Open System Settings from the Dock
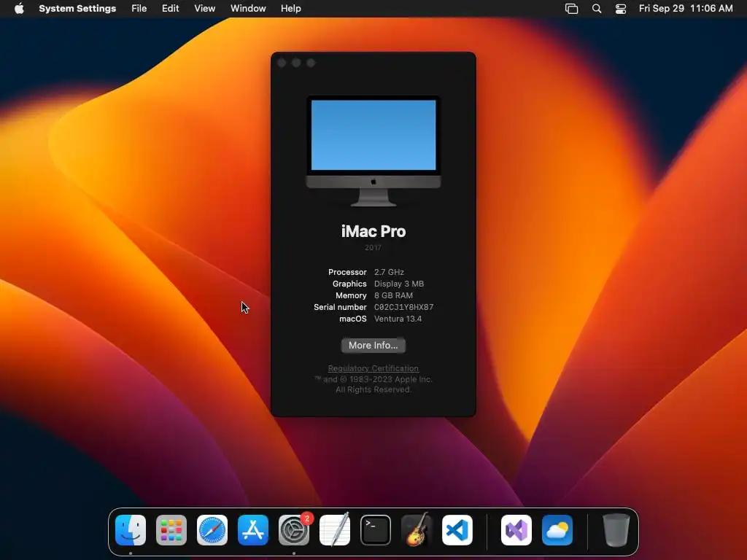The height and width of the screenshot is (560, 747). 294,530
